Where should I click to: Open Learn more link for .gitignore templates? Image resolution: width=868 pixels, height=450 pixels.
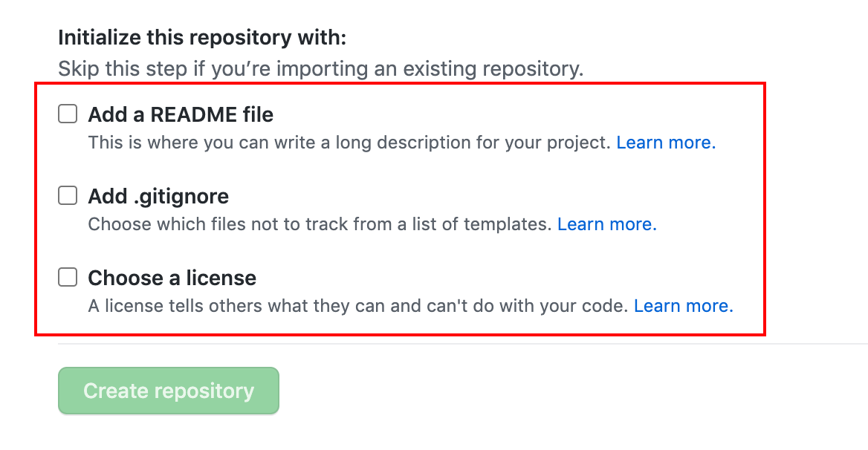coord(606,224)
